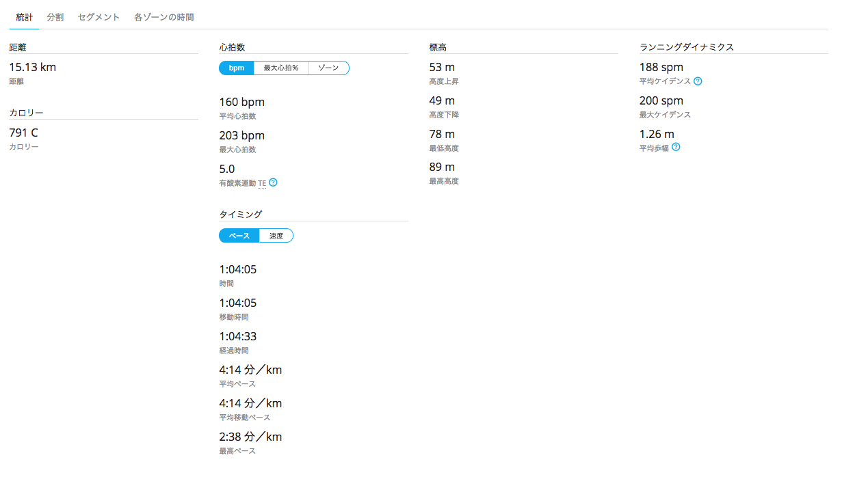Viewport: 868px width, 477px height.
Task: Open the 分割 tab
Action: point(55,17)
